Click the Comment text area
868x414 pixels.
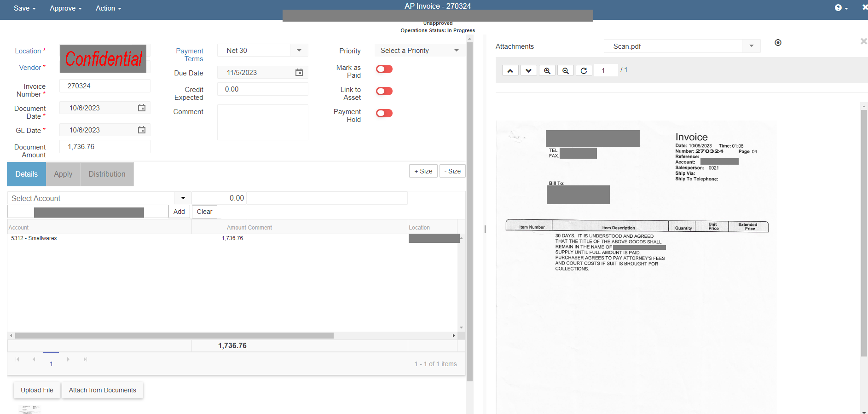[x=262, y=122]
